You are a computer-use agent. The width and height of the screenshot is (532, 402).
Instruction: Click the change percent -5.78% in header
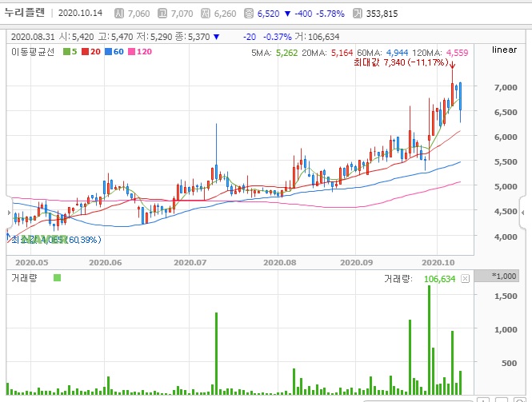pyautogui.click(x=330, y=14)
